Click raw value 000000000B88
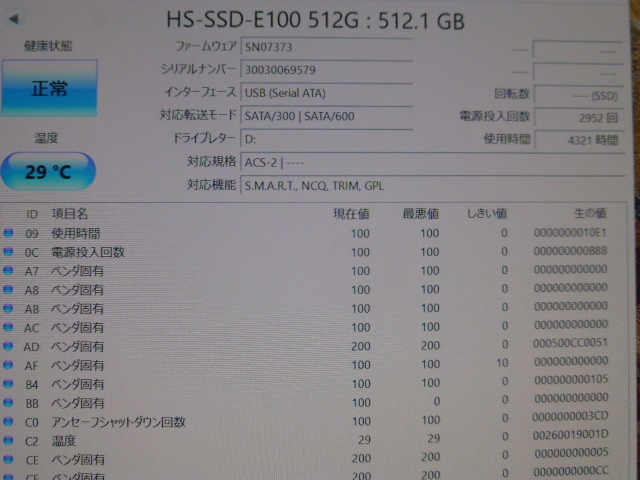 point(571,251)
